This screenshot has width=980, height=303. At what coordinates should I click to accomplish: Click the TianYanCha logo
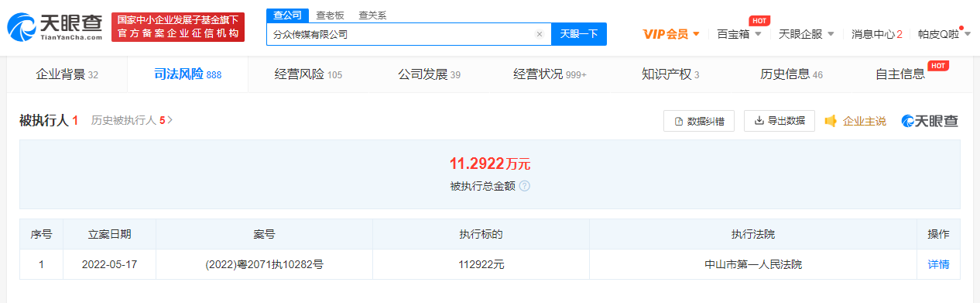(x=55, y=27)
